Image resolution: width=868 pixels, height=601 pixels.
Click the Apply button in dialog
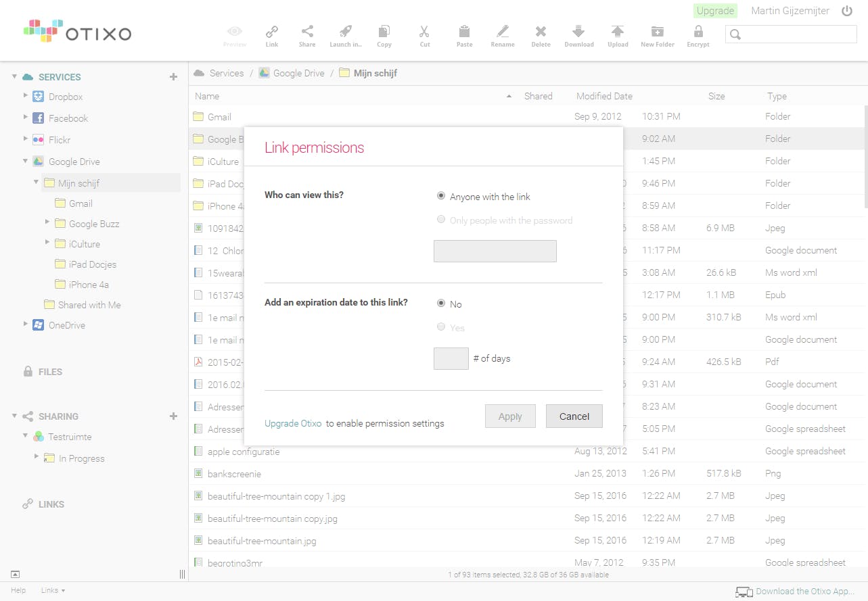point(510,416)
